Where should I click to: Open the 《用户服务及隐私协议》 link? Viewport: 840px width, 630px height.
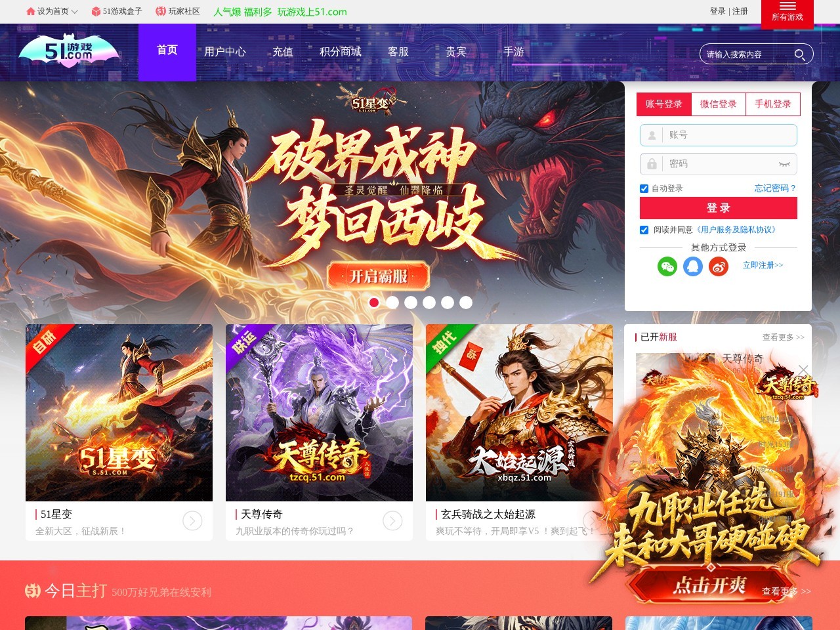[x=736, y=230]
